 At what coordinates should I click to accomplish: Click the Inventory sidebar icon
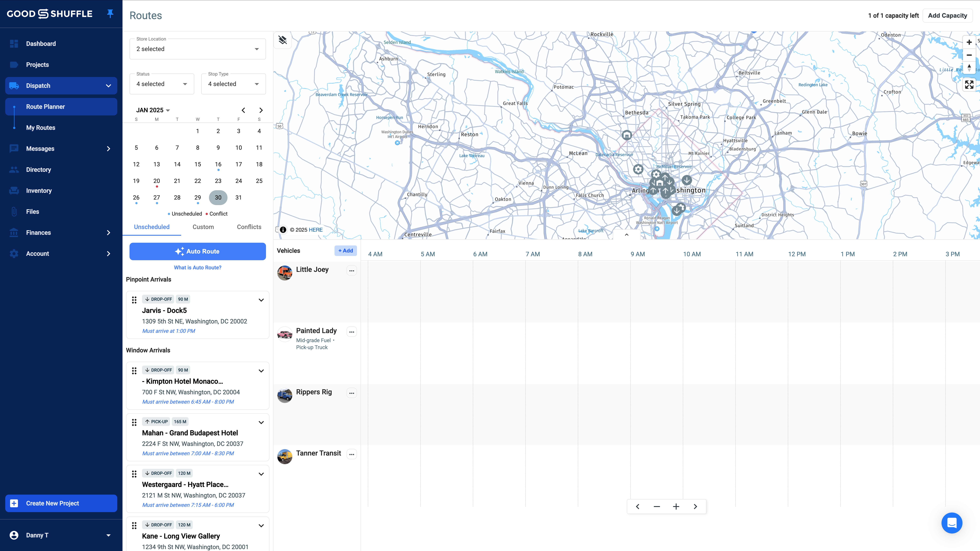click(14, 191)
